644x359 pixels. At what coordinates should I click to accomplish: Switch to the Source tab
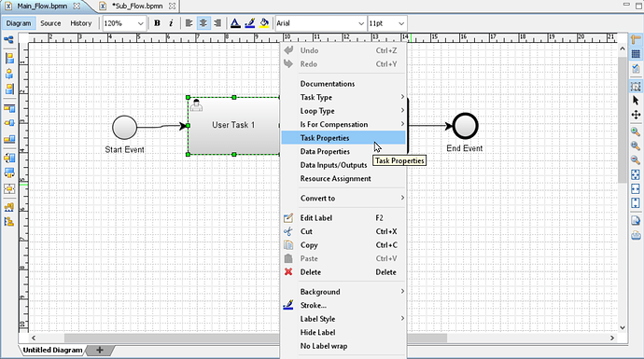tap(50, 23)
